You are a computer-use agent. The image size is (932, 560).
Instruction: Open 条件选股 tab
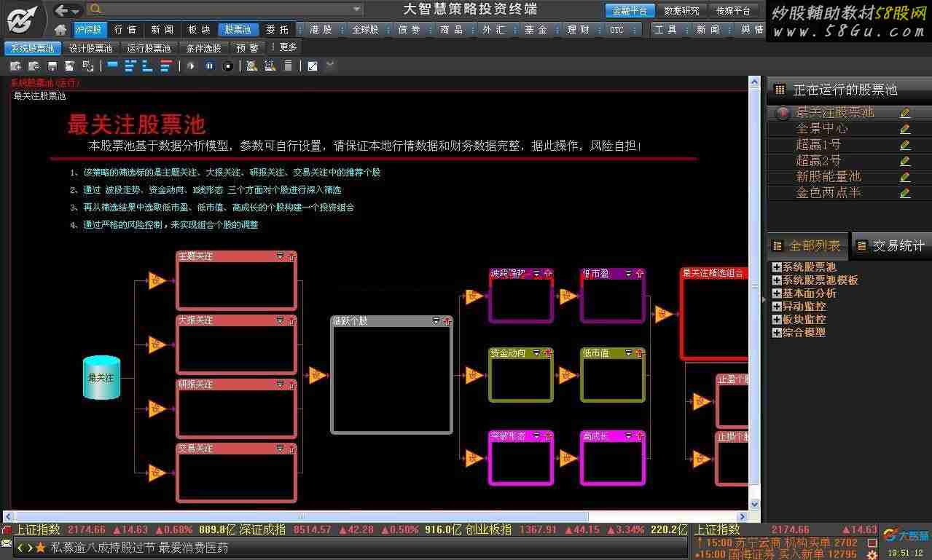point(204,48)
